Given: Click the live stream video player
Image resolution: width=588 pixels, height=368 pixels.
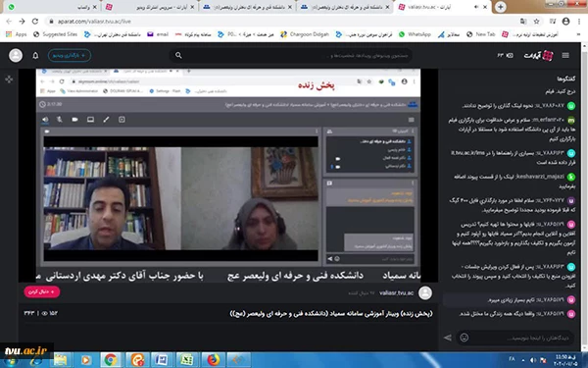Looking at the screenshot, I should coord(228,175).
